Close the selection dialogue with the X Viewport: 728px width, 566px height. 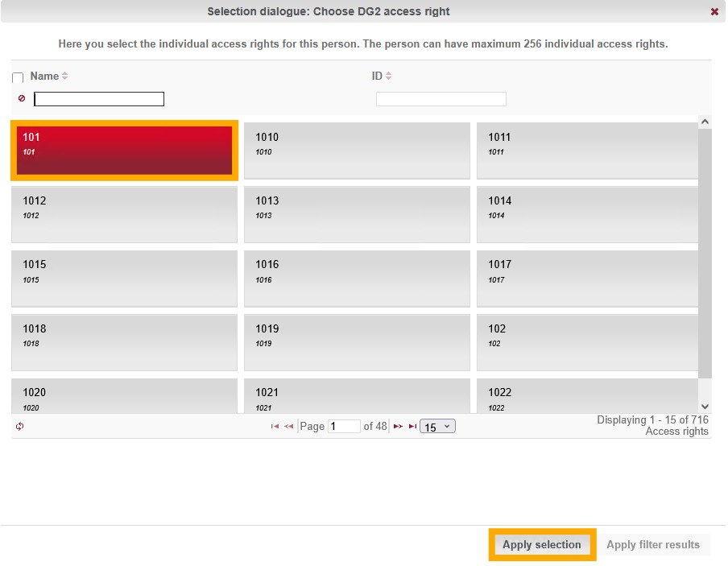(x=714, y=12)
